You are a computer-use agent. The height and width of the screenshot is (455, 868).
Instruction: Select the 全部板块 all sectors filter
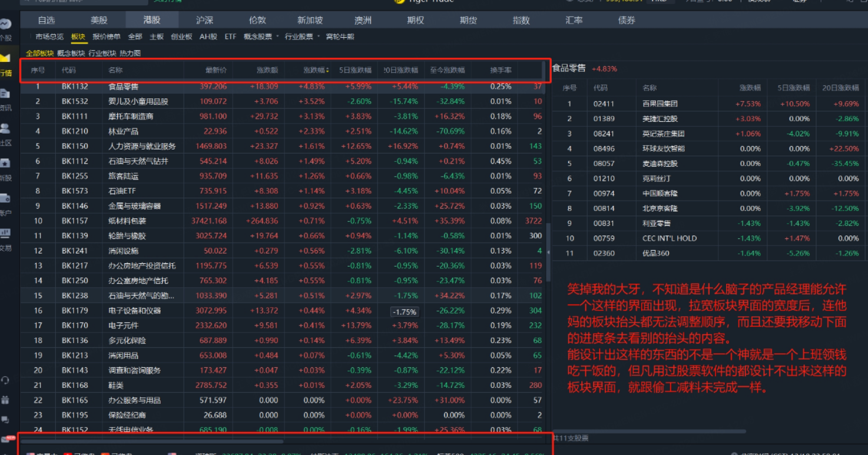point(40,53)
